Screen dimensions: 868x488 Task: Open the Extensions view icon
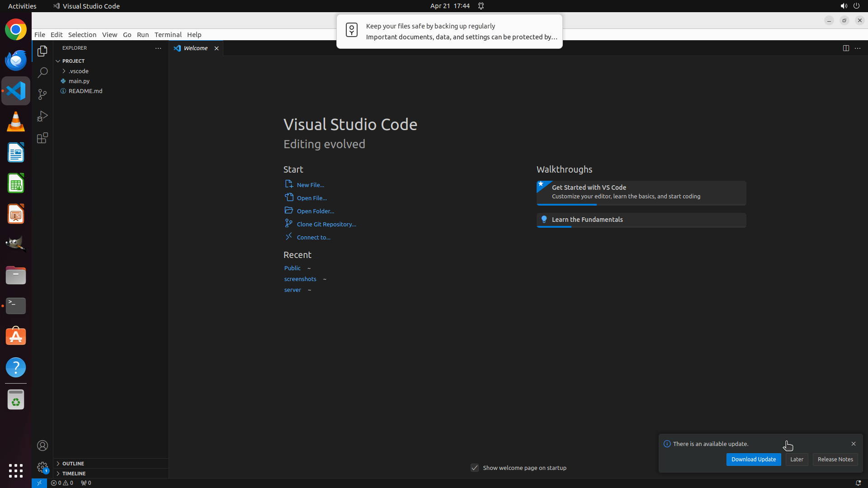click(x=42, y=138)
